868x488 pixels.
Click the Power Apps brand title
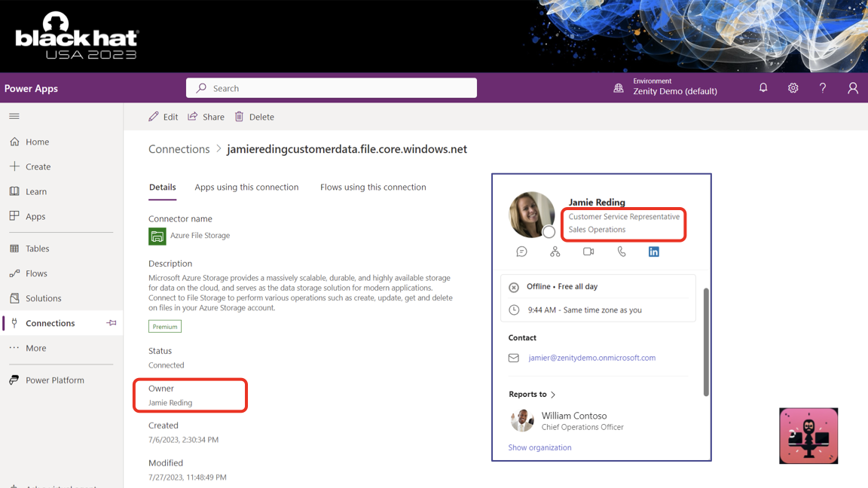click(31, 89)
